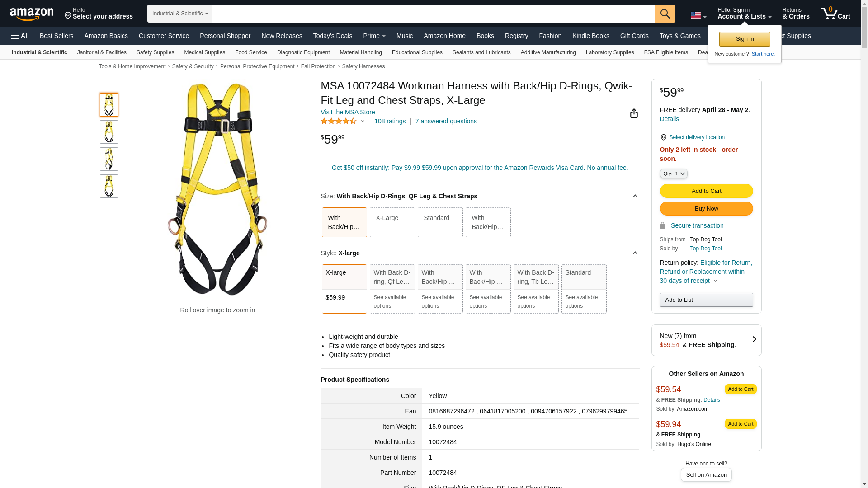Collapse the Size options section
The image size is (868, 488).
635,196
